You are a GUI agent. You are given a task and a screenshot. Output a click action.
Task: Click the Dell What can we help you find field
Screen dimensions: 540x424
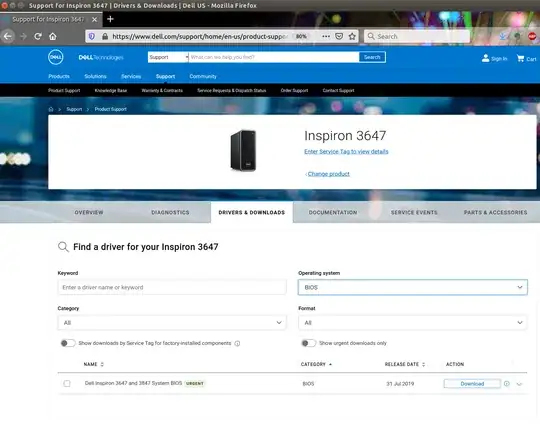click(x=274, y=57)
